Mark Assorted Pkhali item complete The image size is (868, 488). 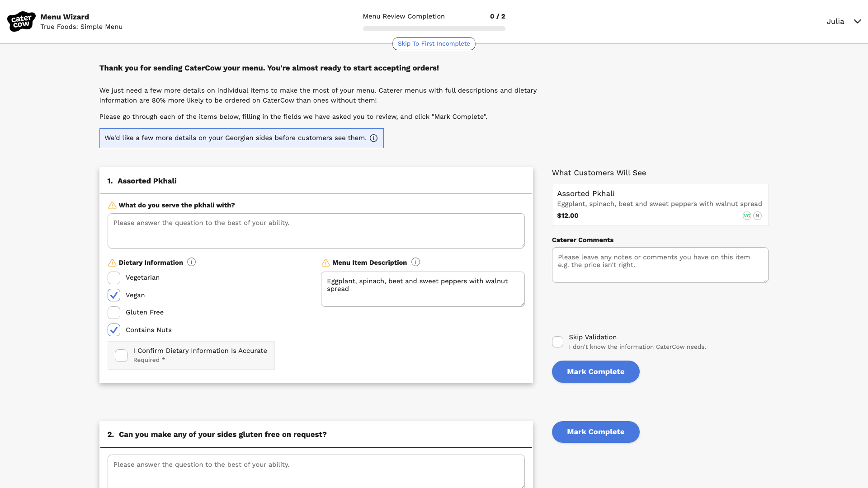coord(595,372)
